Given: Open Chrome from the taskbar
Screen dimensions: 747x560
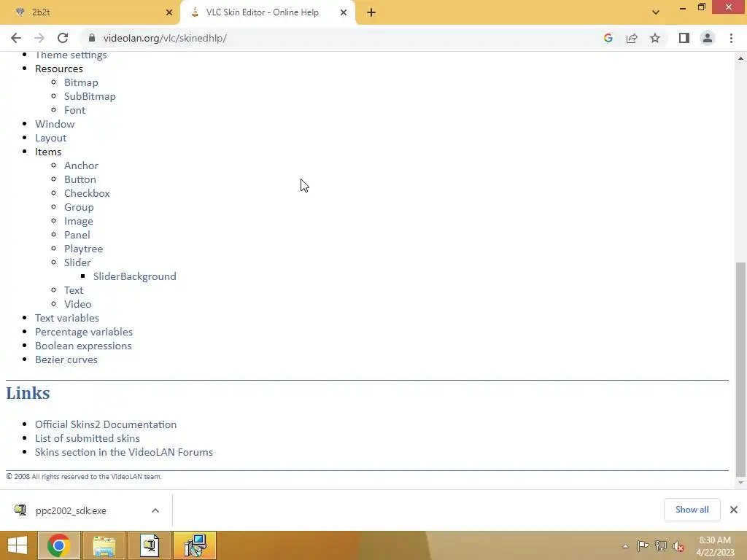Looking at the screenshot, I should click(x=58, y=545).
